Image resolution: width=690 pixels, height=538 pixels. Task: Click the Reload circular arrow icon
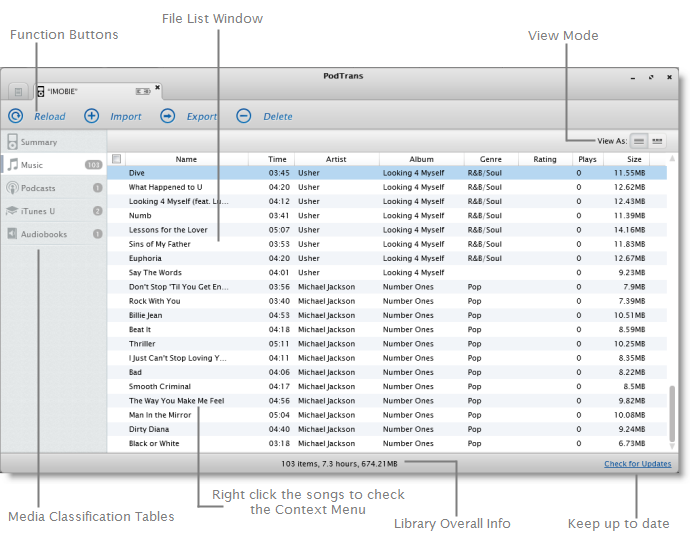coord(16,116)
